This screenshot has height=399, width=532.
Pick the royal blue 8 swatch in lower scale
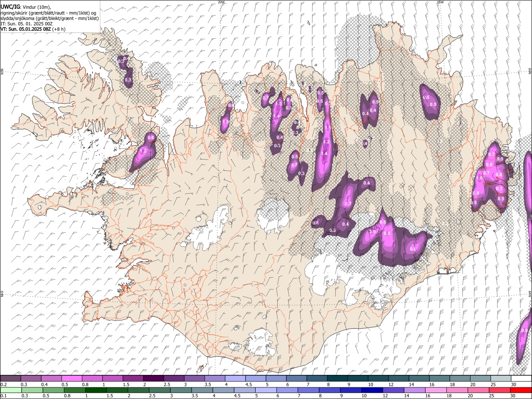click(x=330, y=390)
